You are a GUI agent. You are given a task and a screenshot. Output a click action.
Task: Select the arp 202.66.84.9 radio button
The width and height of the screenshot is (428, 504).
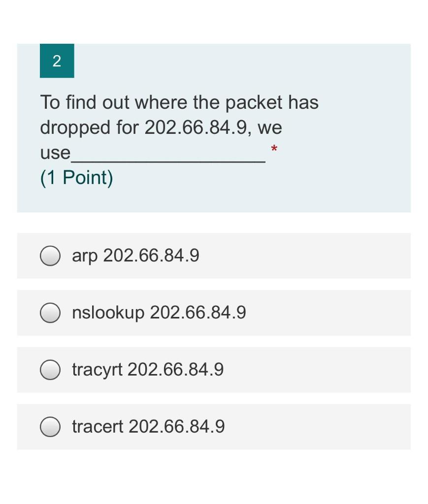[x=50, y=255]
